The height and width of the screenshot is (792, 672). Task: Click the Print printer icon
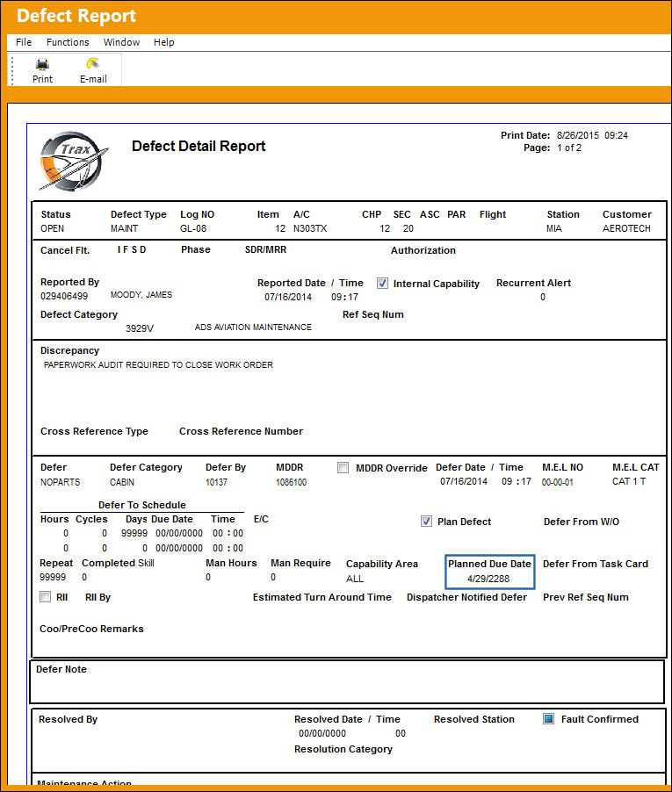click(x=42, y=64)
